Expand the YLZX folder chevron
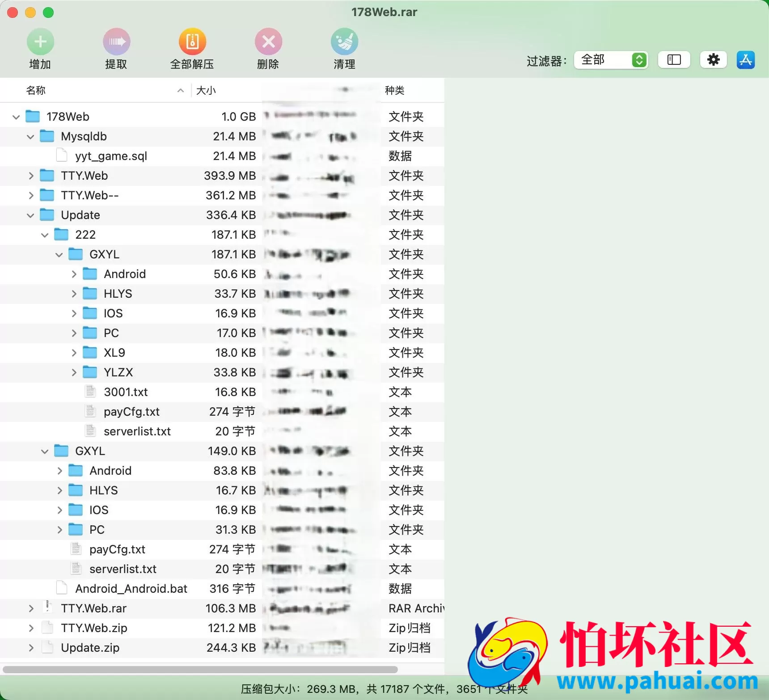The image size is (769, 700). point(74,372)
